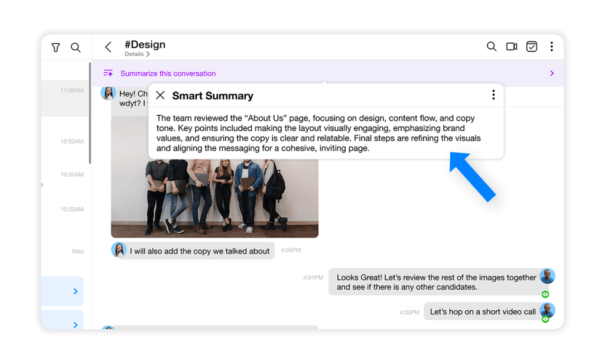
Task: Close the Smart Summary popup
Action: (160, 95)
